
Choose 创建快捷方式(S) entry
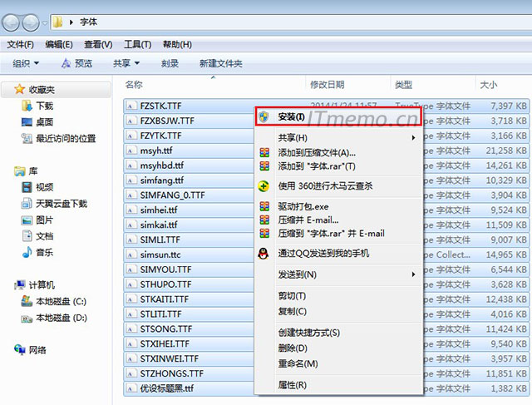(338, 333)
